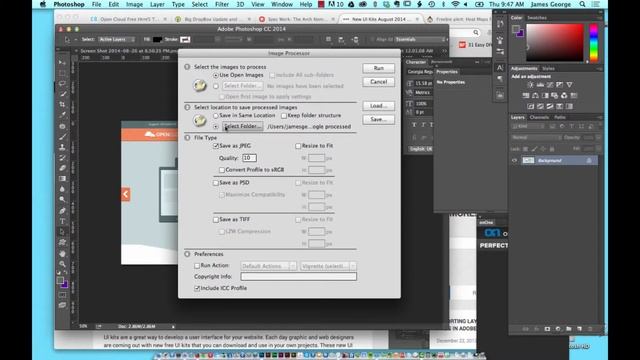Enable Convert Profile to sRGB
This screenshot has height=360, width=640.
click(222, 170)
